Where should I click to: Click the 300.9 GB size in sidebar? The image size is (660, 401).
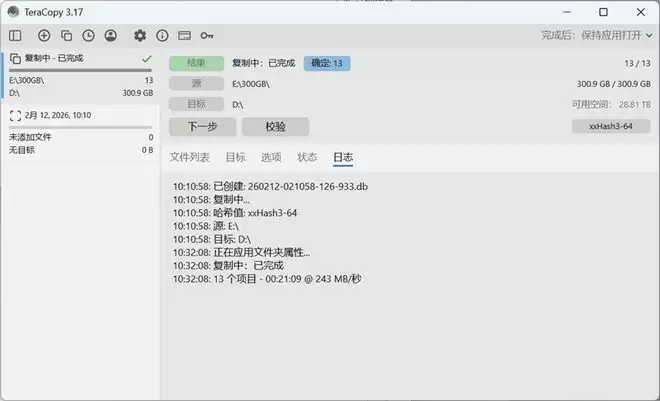[x=138, y=93]
